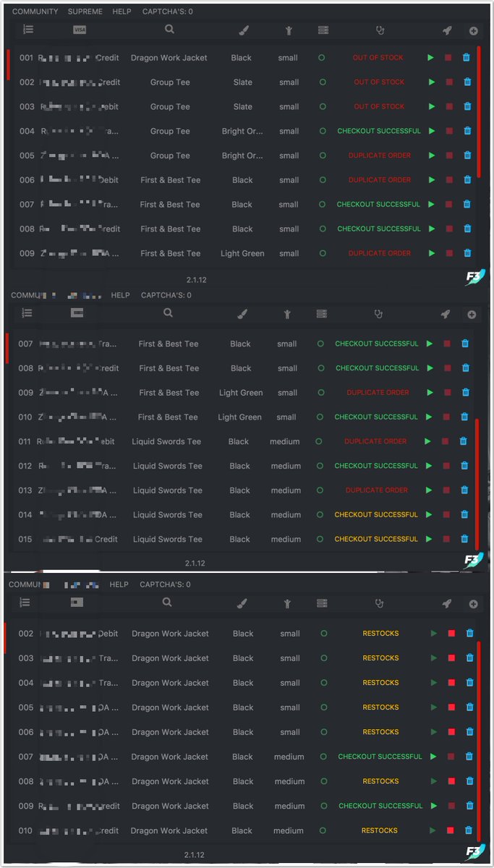Start task 009 Dragon Work Jacket
This screenshot has width=494, height=868.
434,806
